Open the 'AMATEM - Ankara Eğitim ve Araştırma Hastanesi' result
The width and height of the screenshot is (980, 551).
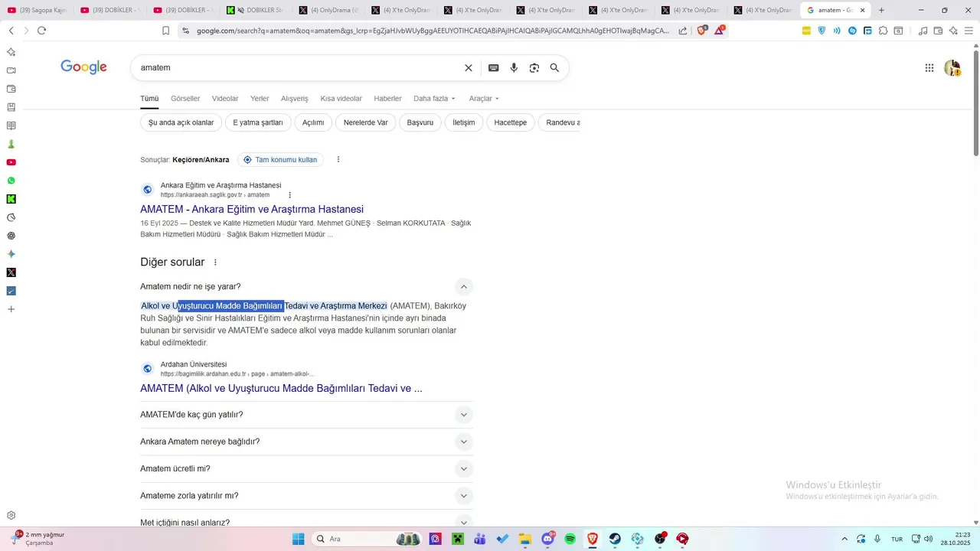[252, 210]
